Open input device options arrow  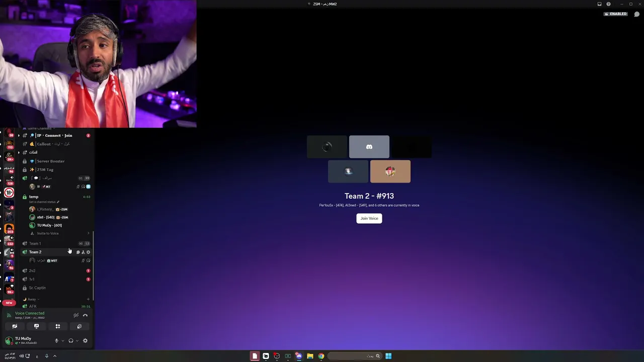click(x=62, y=341)
